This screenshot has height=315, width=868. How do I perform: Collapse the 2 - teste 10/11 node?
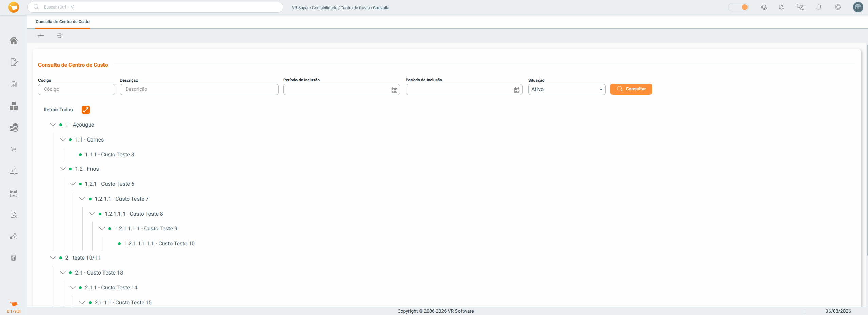pyautogui.click(x=53, y=258)
